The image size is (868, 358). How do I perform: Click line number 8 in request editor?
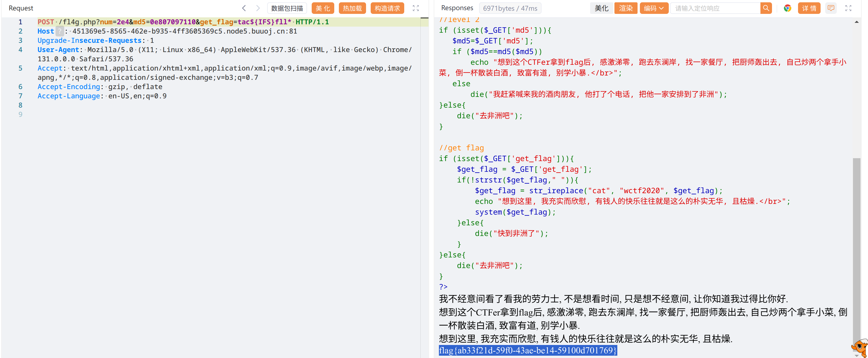[20, 105]
